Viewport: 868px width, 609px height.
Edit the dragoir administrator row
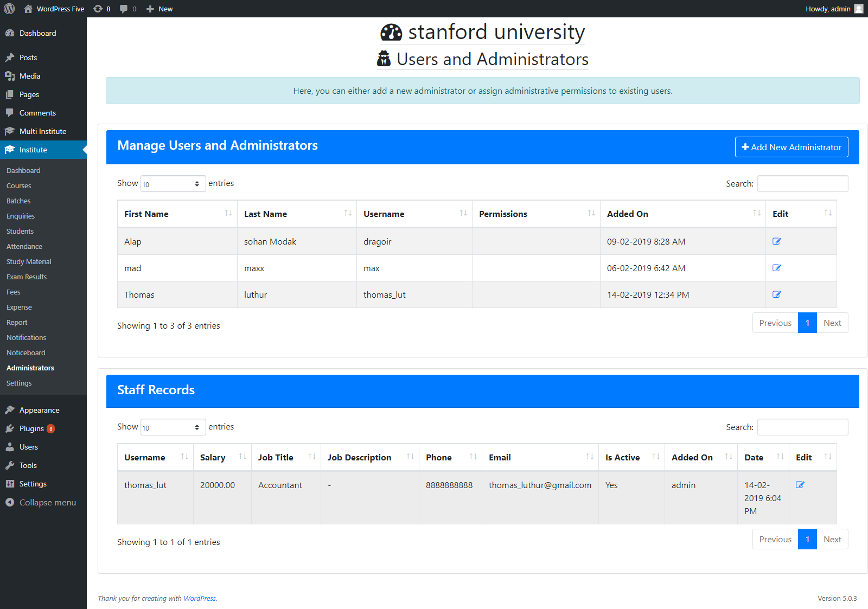777,241
